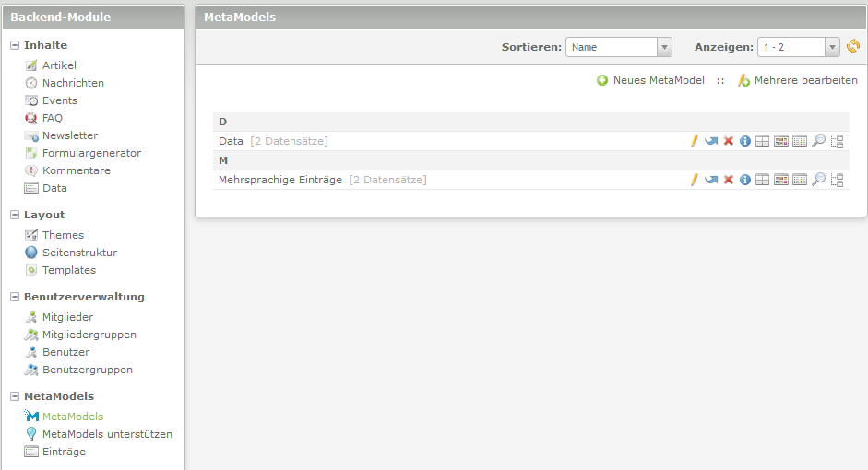Open Seitenstruktur in the sidebar
868x470 pixels.
coord(79,253)
